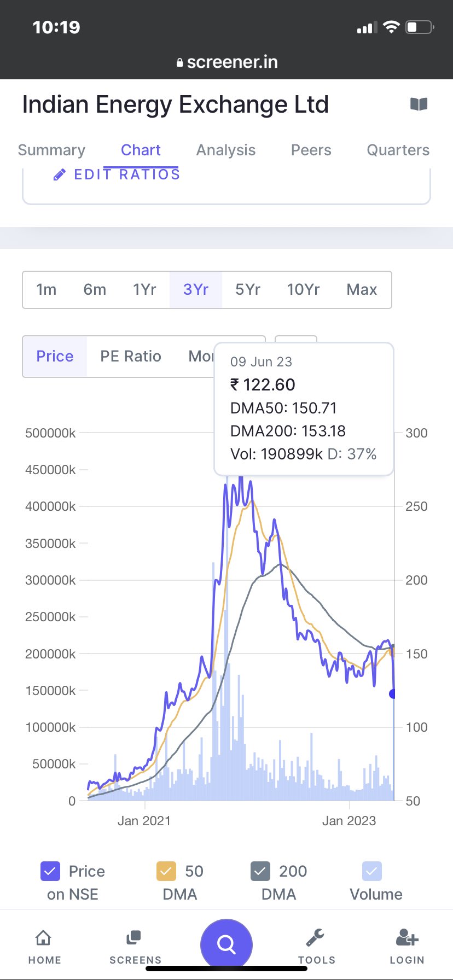Tap the Login person icon
Screen dimensions: 453x980
[407, 938]
